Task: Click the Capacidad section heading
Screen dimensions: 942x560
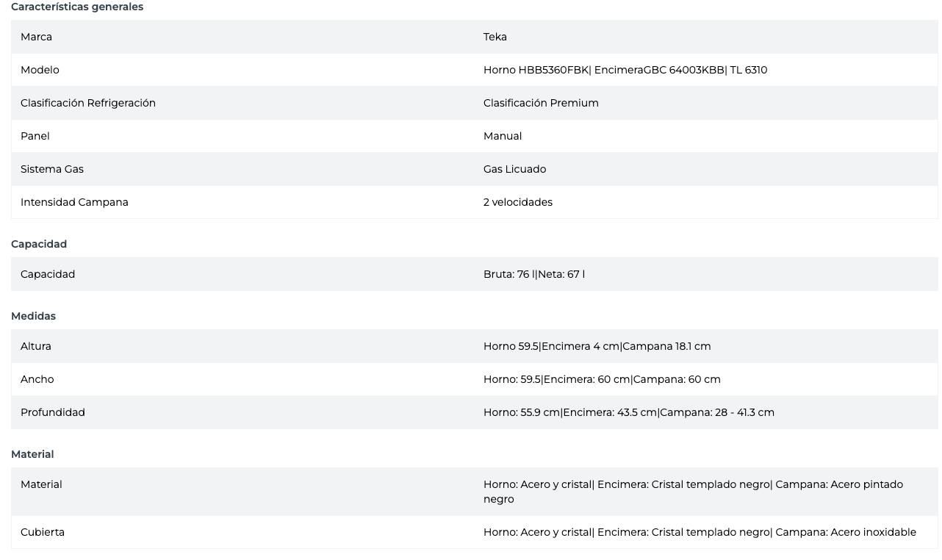Action: (x=39, y=244)
